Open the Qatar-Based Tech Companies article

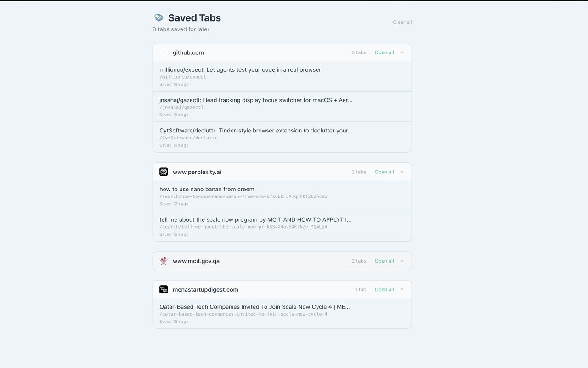pyautogui.click(x=282, y=313)
